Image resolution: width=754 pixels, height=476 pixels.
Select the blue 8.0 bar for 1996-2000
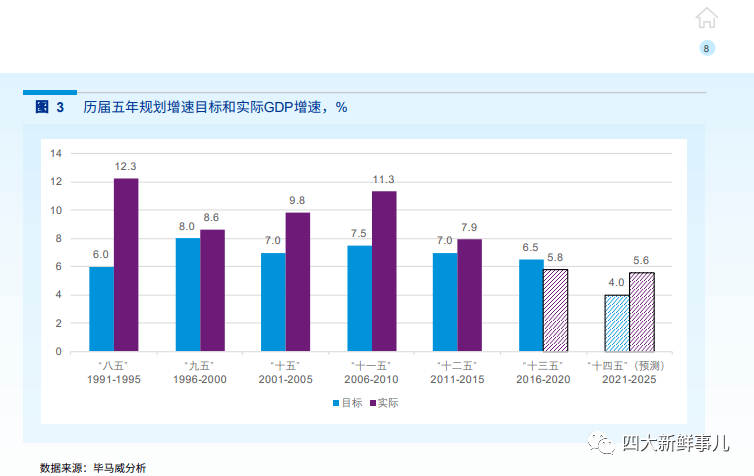[188, 295]
